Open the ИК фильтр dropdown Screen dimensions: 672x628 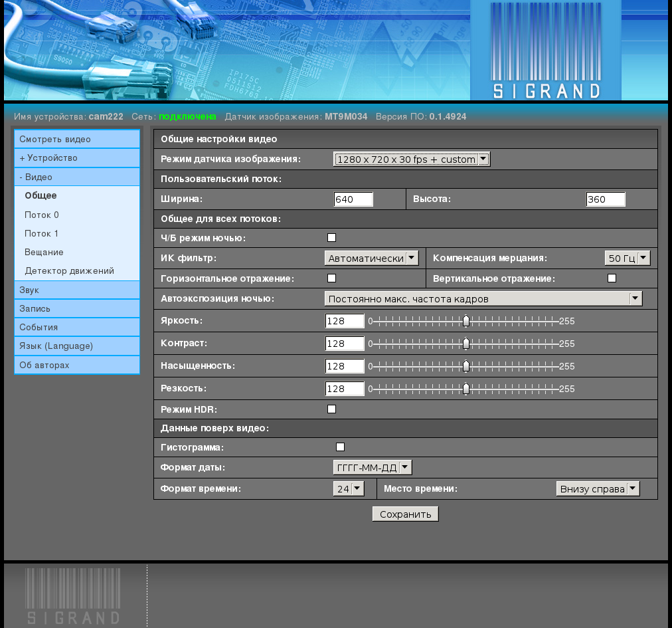[371, 259]
